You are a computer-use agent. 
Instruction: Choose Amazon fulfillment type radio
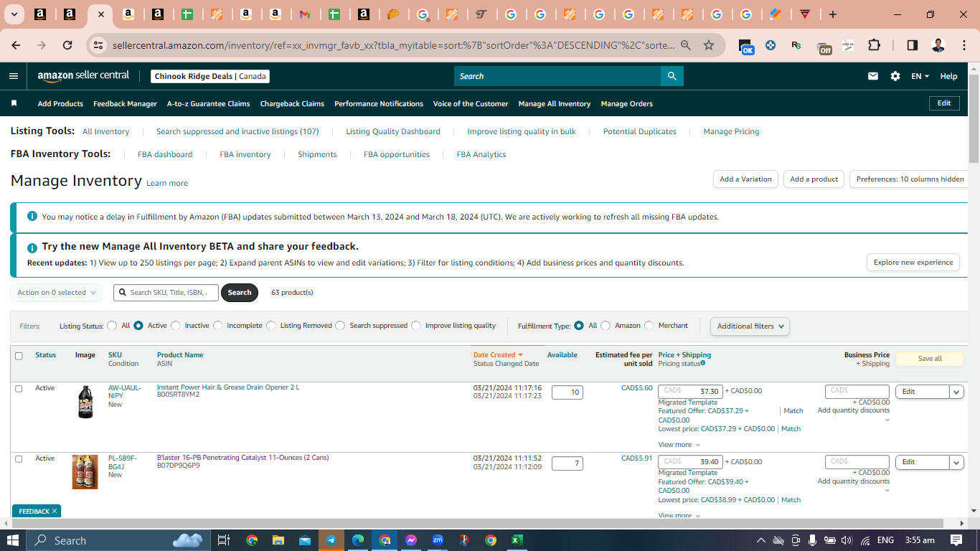coord(606,326)
